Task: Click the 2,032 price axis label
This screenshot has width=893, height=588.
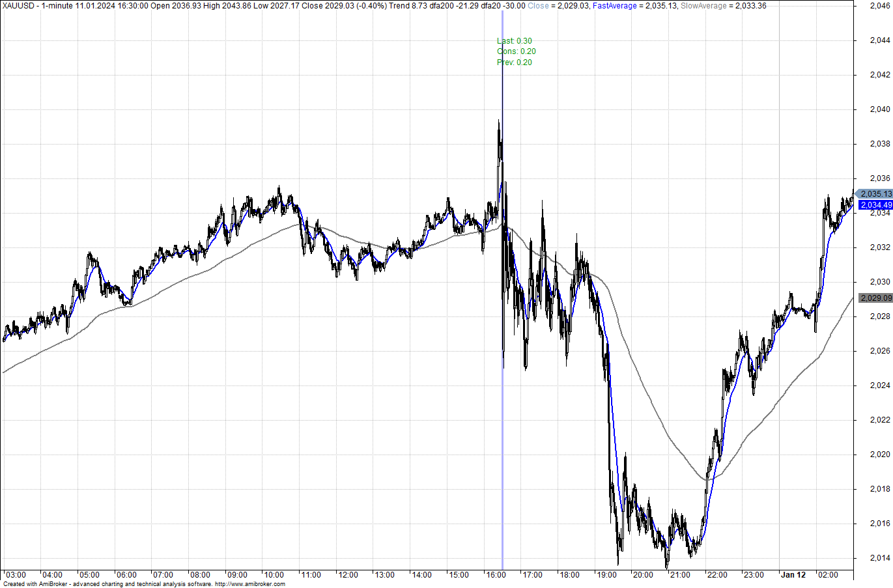Action: (880, 247)
